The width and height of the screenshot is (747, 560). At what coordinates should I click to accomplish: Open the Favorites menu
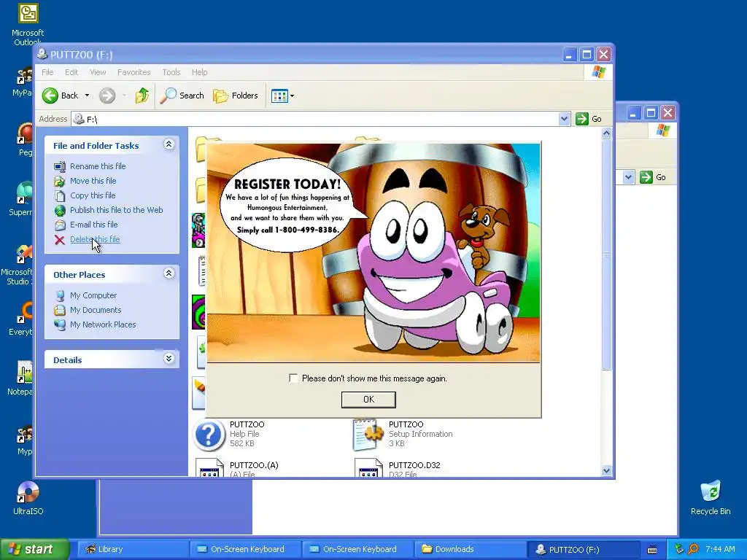[134, 72]
